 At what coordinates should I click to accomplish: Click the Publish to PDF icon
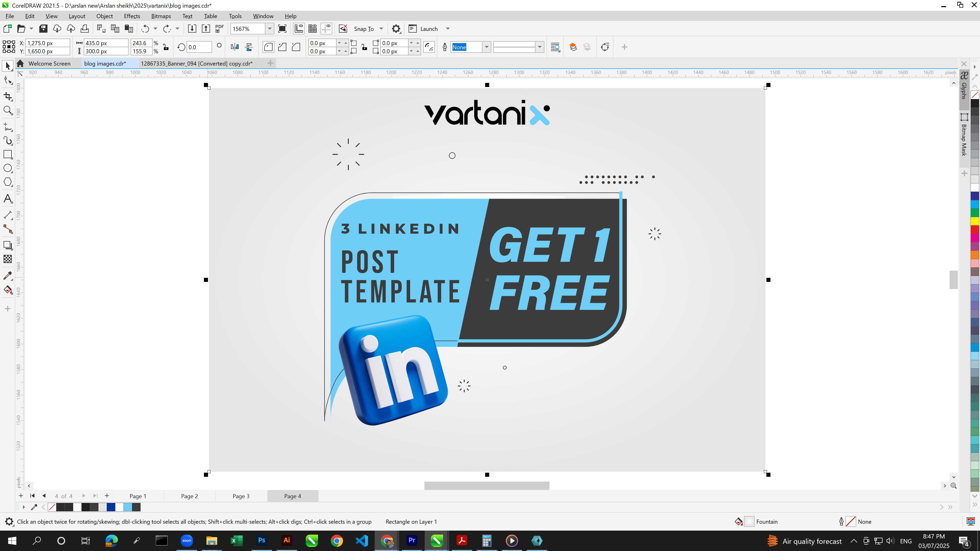pyautogui.click(x=219, y=29)
